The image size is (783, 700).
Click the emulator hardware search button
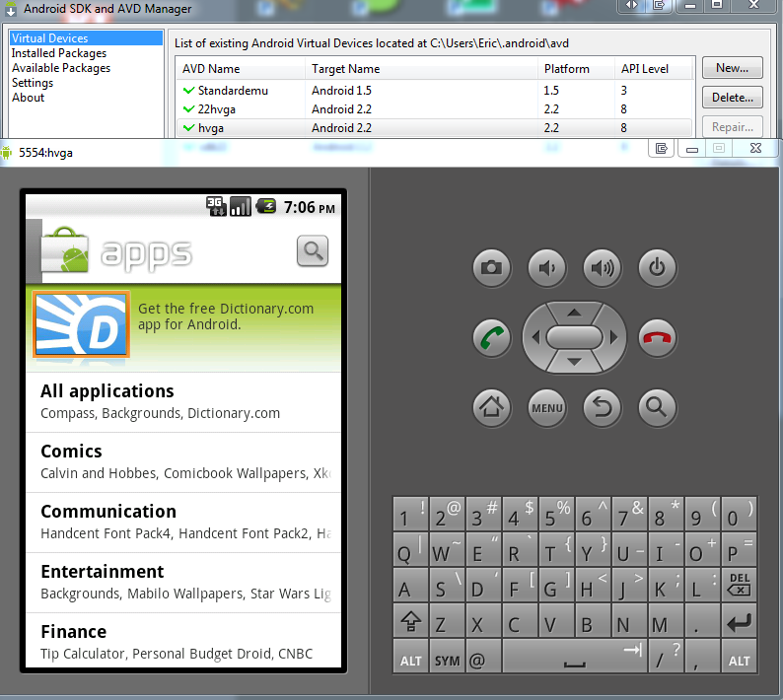click(x=657, y=408)
